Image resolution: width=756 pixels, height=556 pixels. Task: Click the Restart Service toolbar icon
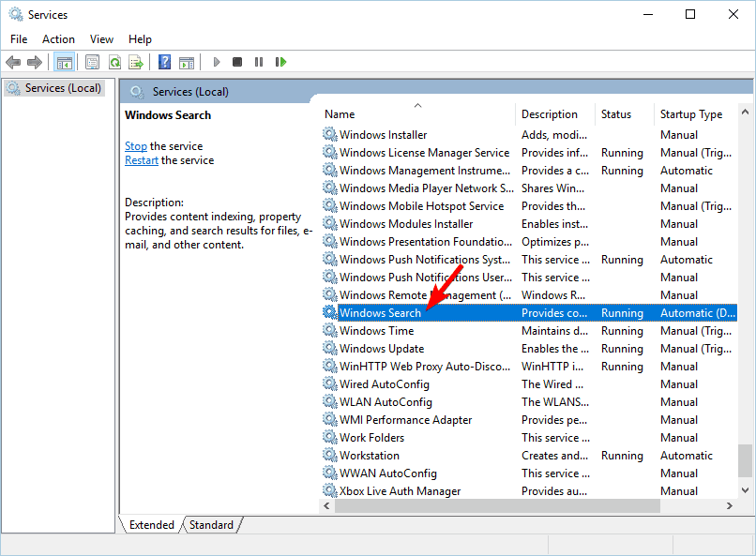click(x=280, y=62)
